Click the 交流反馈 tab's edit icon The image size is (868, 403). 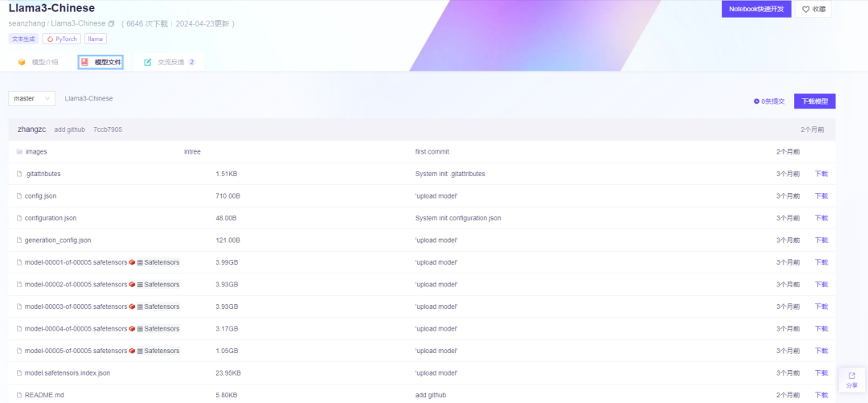[x=148, y=62]
